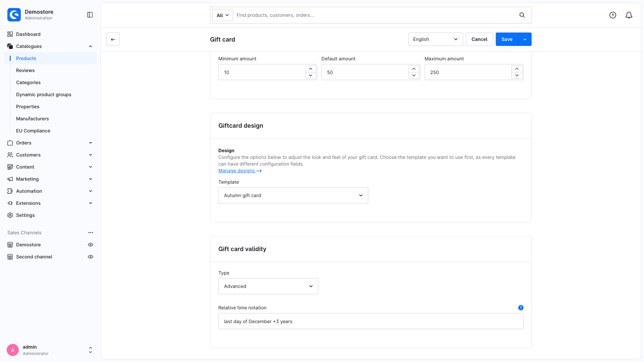Follow the Manage designs link
Image resolution: width=644 pixels, height=362 pixels.
click(x=240, y=171)
